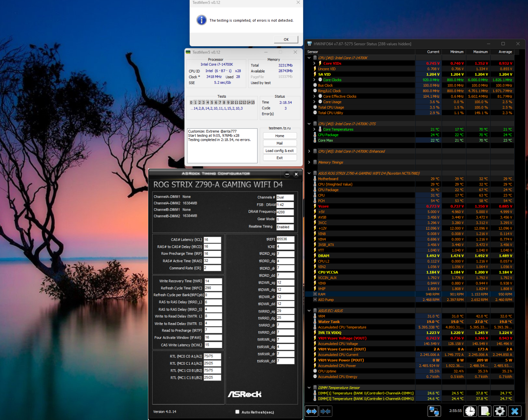The width and height of the screenshot is (528, 420).
Task: Collapse DIMM Temperature Sensor group
Action: point(309,388)
